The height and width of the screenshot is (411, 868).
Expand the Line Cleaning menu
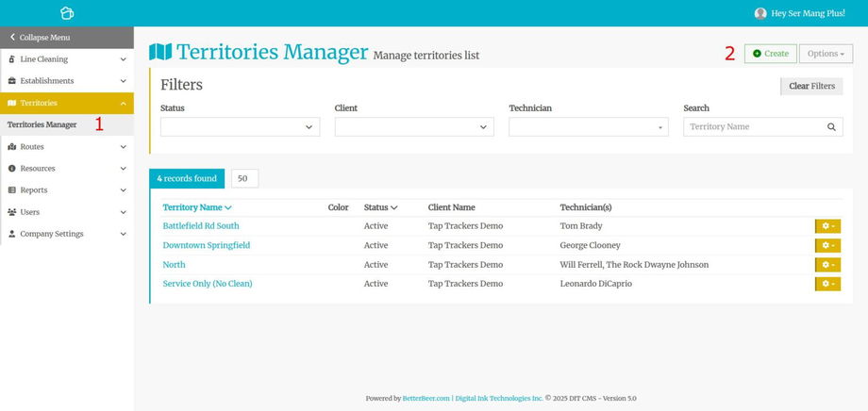pyautogui.click(x=66, y=59)
